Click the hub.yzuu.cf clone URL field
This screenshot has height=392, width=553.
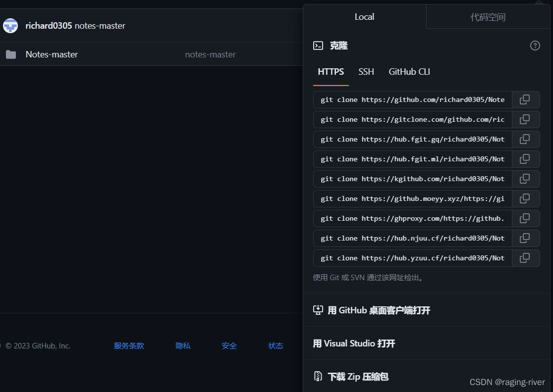[413, 258]
